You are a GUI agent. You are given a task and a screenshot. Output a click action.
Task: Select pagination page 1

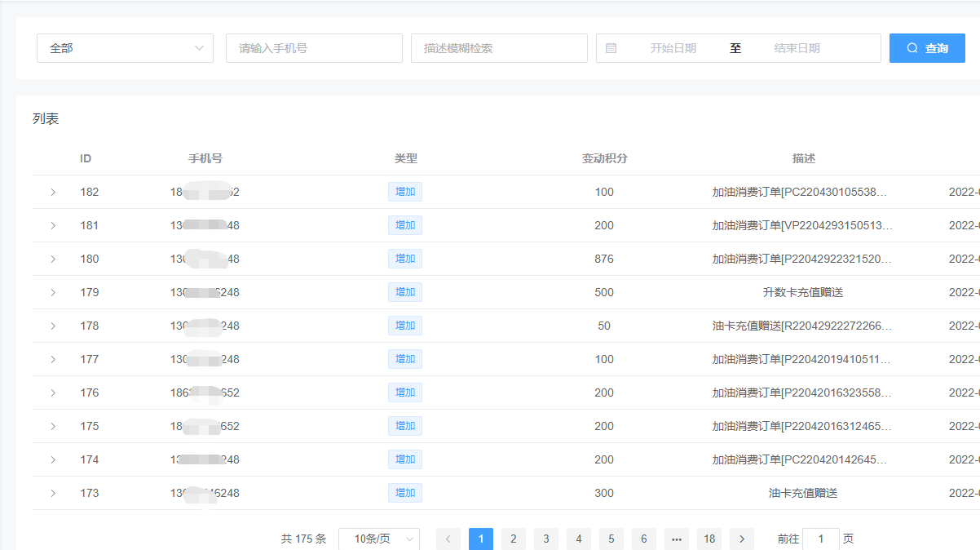[481, 539]
